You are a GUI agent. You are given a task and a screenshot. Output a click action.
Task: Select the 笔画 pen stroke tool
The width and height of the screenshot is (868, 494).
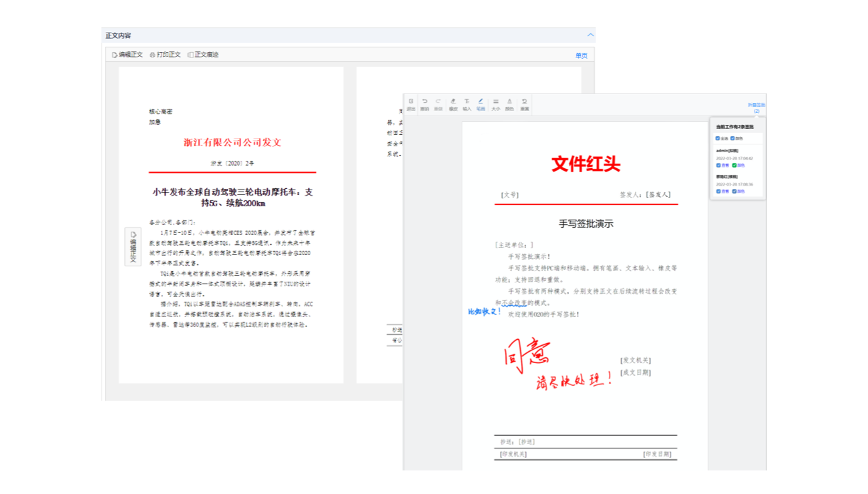point(481,104)
